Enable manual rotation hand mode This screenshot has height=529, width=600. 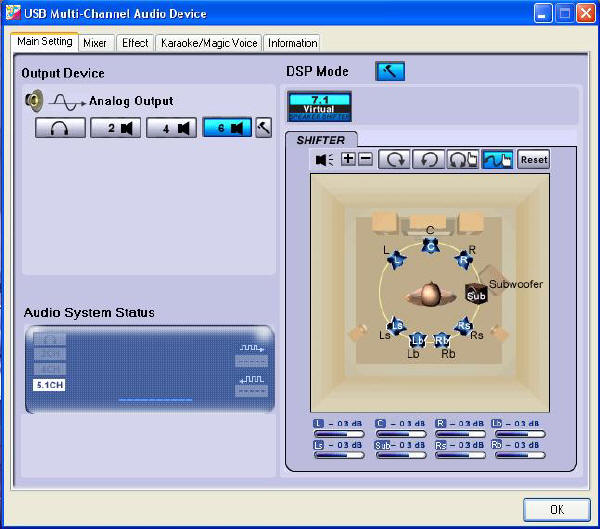point(463,159)
